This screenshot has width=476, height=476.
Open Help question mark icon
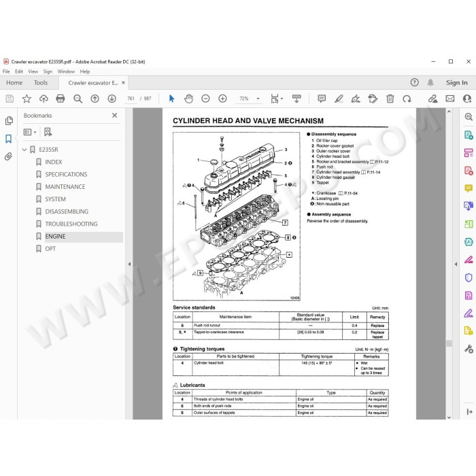click(414, 82)
